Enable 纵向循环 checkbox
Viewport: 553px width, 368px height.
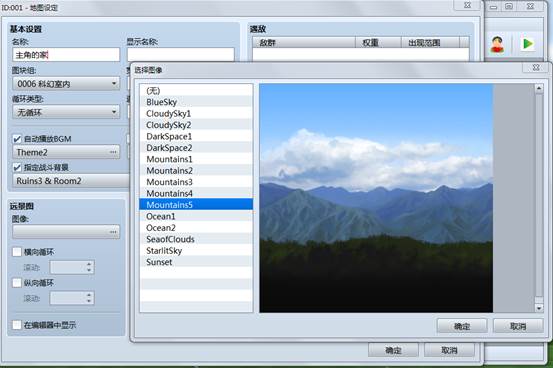(17, 283)
